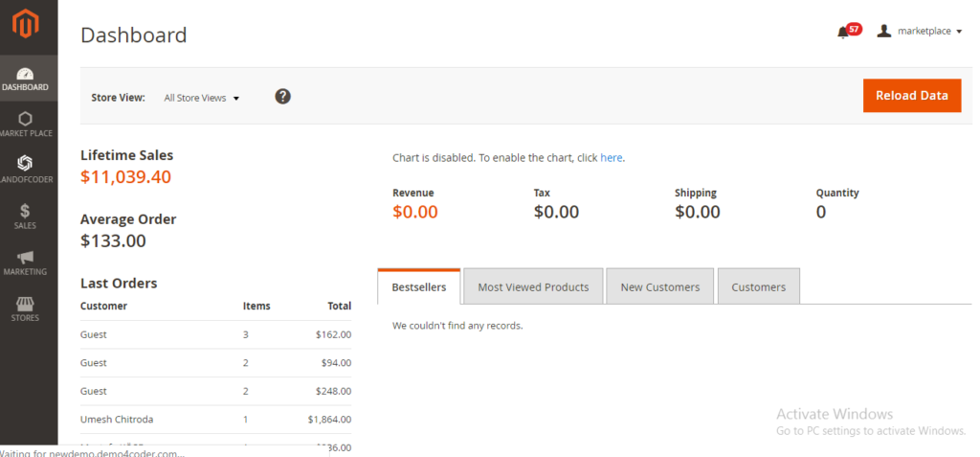
Task: Click the Last Orders heading
Action: click(x=119, y=283)
